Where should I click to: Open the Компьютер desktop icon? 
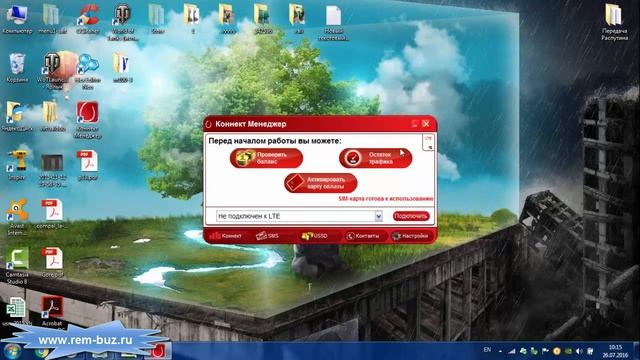17,19
